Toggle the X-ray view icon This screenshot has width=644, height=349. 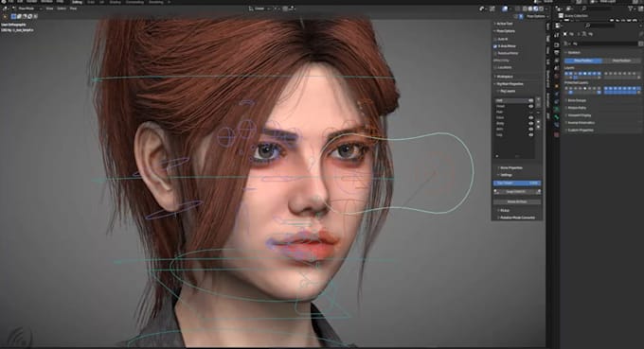click(x=517, y=9)
